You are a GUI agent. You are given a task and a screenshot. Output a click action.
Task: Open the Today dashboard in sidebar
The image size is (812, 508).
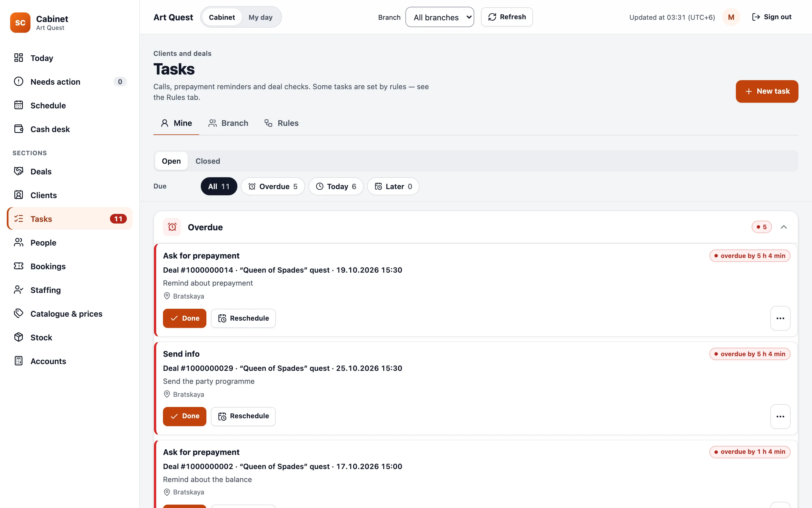[70, 58]
